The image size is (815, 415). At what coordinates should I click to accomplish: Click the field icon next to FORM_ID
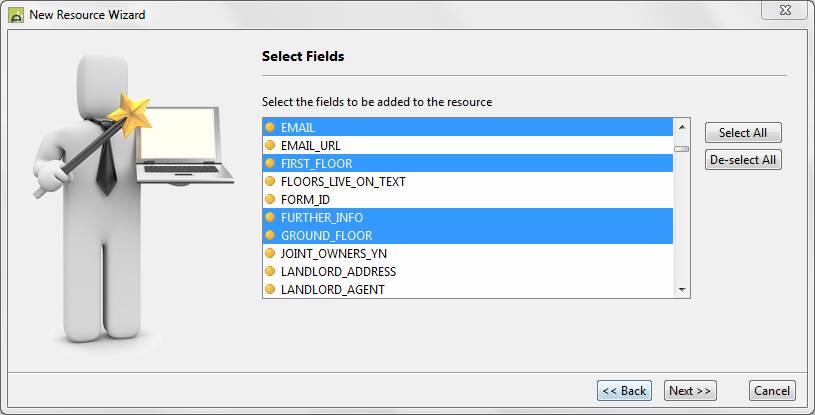tap(270, 199)
